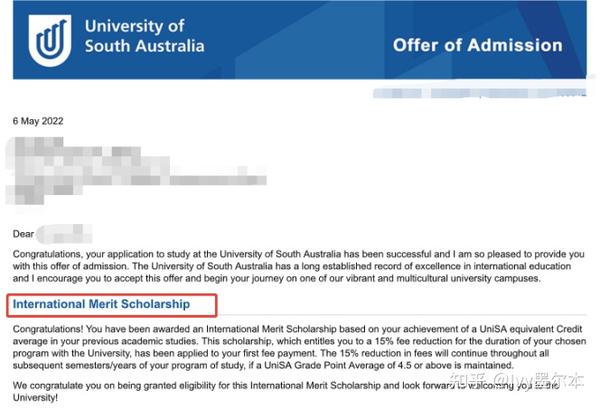This screenshot has width=600, height=409.
Task: Click the paragraph starting Congratulations, your application
Action: (x=298, y=266)
